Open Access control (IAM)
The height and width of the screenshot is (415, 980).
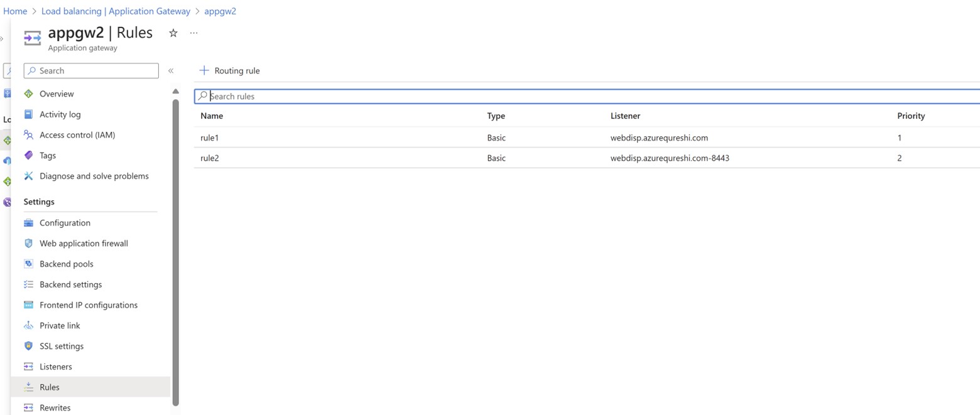[77, 135]
